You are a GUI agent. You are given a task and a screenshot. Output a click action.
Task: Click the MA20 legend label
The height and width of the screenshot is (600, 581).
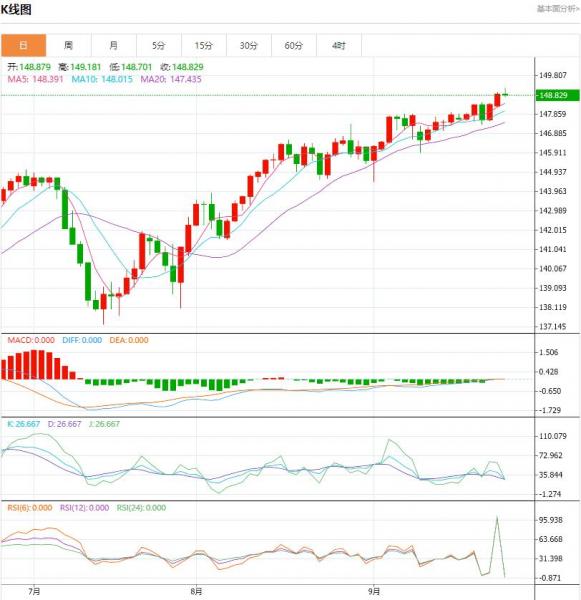[x=171, y=79]
